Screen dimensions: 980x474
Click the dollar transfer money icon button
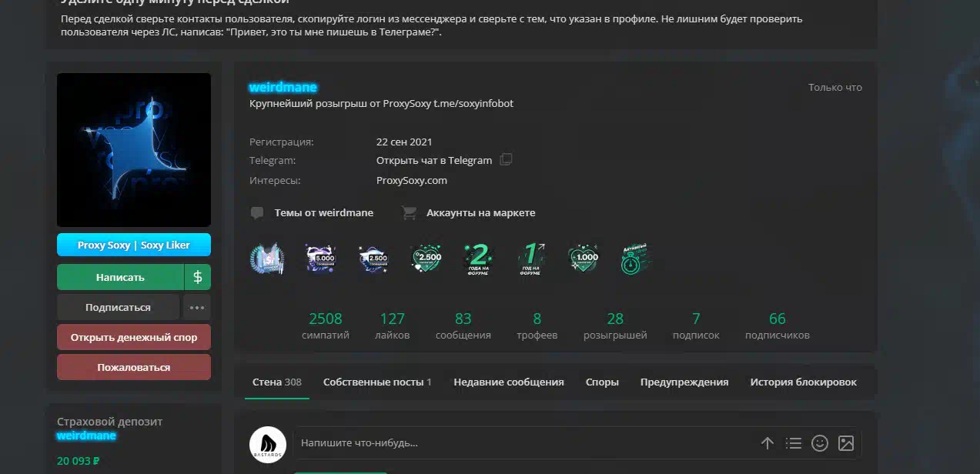tap(198, 277)
